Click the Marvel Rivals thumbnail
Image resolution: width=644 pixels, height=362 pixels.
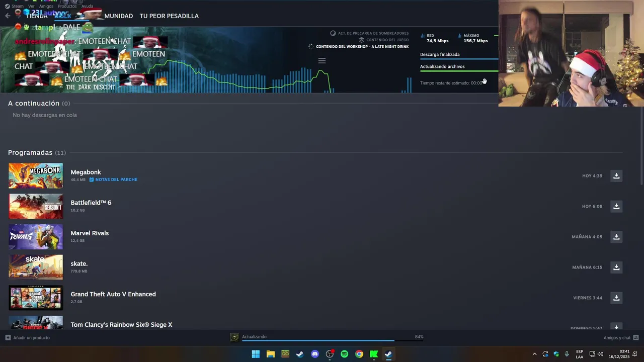coord(36,237)
